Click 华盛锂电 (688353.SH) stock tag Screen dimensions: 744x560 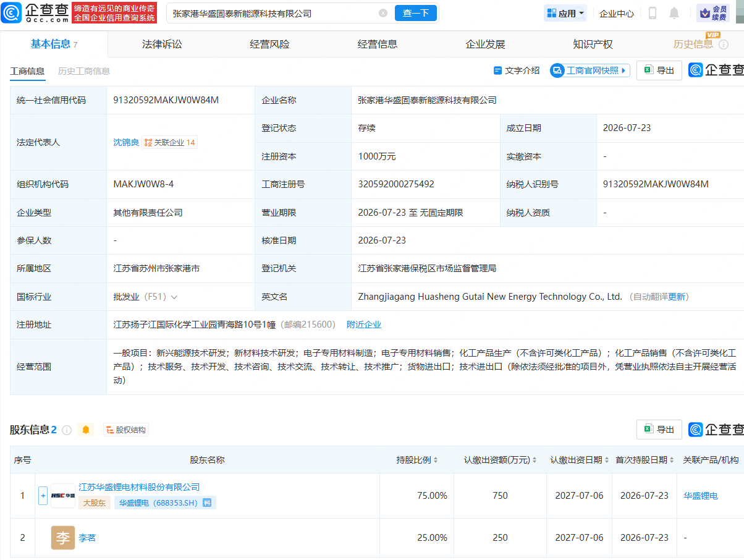166,503
